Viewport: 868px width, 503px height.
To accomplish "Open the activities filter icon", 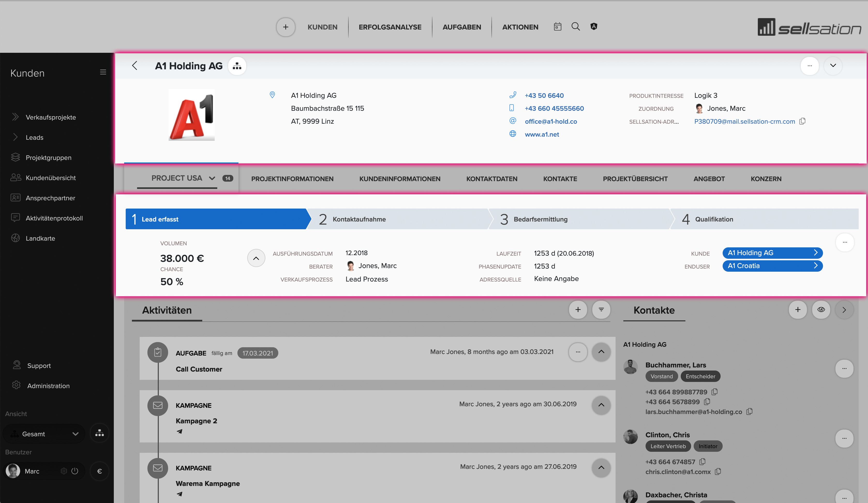I will (601, 309).
